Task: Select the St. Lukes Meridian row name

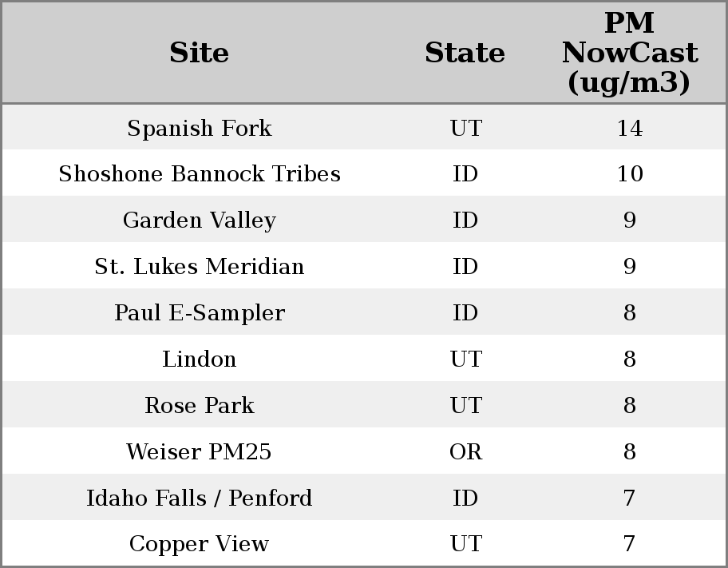Action: pyautogui.click(x=200, y=266)
